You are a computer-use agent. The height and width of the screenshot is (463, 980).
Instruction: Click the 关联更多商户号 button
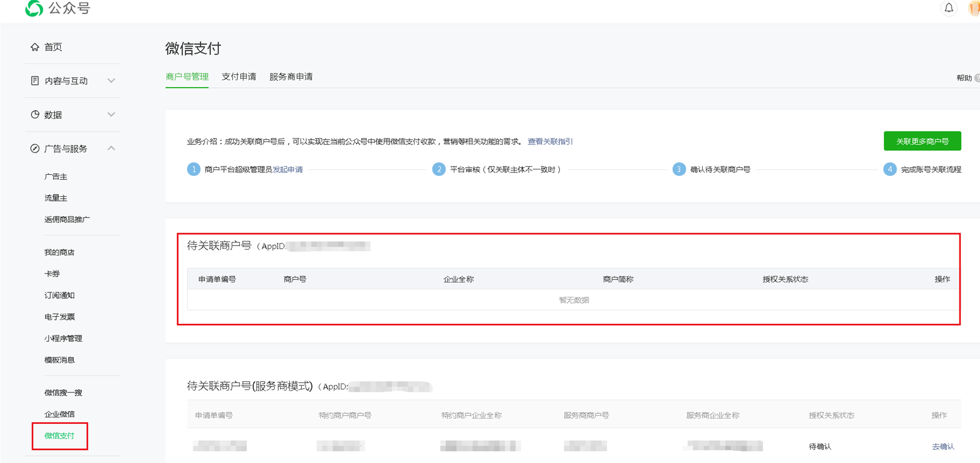click(x=922, y=141)
